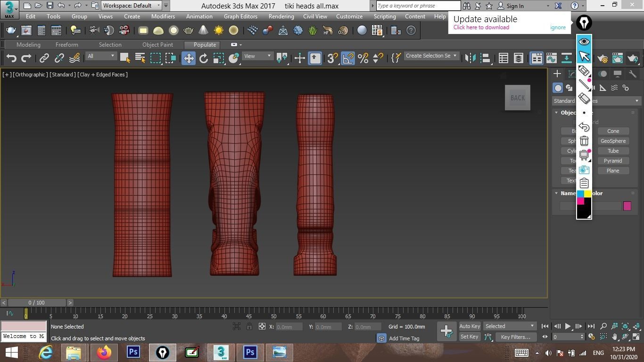
Task: Click the 0 / 100 time slider
Action: coord(36,303)
